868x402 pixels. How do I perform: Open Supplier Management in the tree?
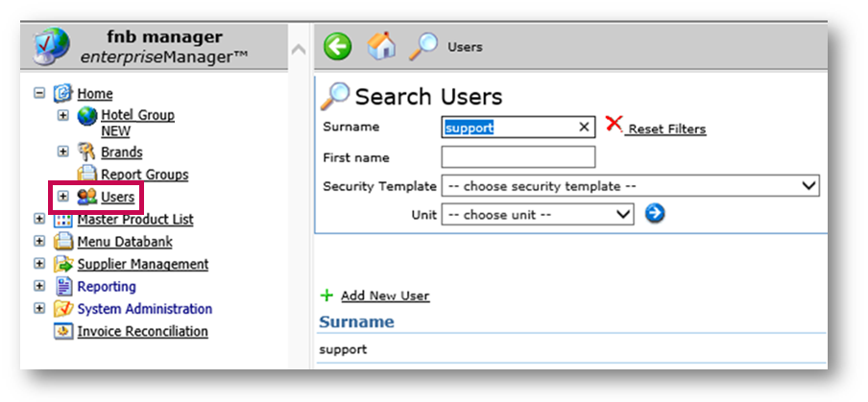tap(142, 264)
